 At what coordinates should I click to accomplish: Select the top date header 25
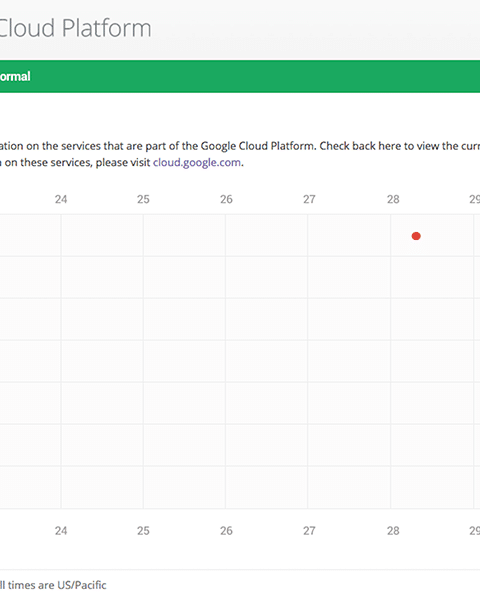click(143, 199)
